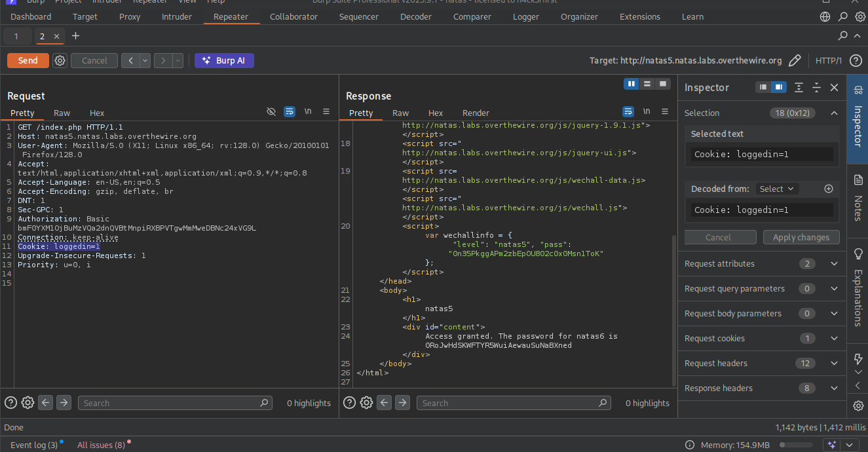Viewport: 868px width, 452px height.
Task: Open the AI dropdown arrow in status bar
Action: 849,445
